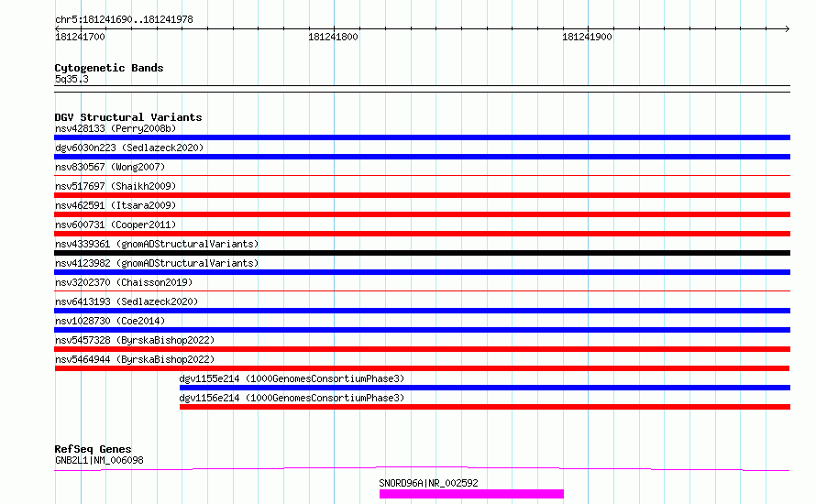Click the thin red line of nsv3202370
Viewport: 816px width, 504px height.
[422, 291]
